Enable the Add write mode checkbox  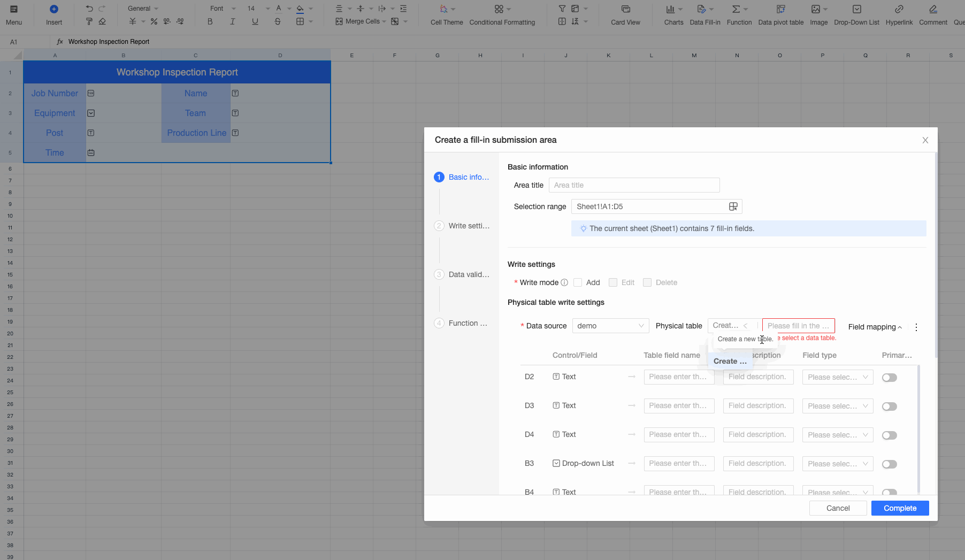click(x=578, y=282)
